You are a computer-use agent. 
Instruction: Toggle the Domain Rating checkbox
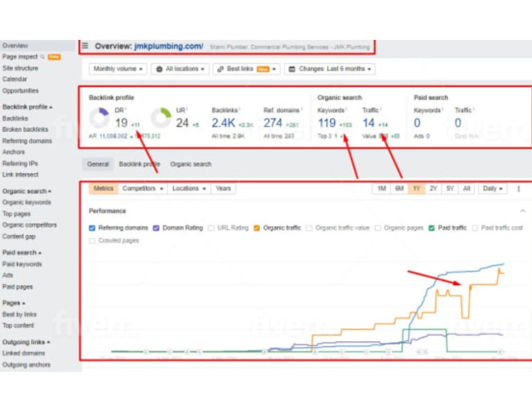coord(156,228)
